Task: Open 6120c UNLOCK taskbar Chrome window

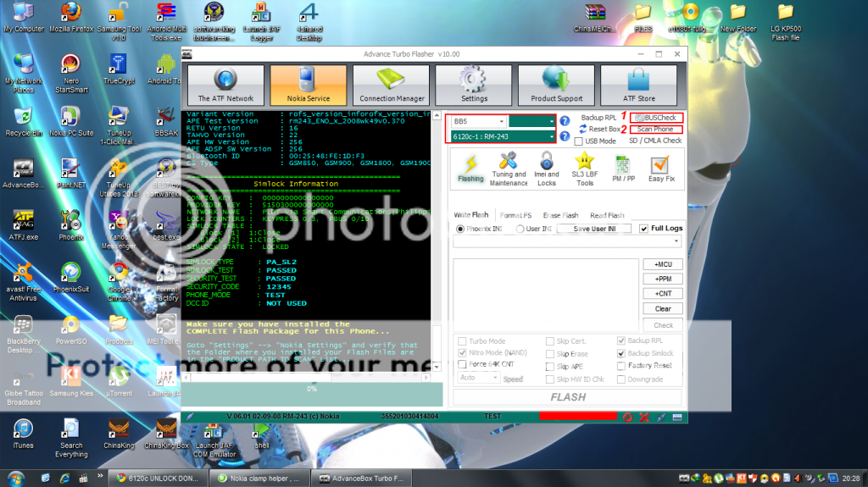Action: click(x=157, y=479)
